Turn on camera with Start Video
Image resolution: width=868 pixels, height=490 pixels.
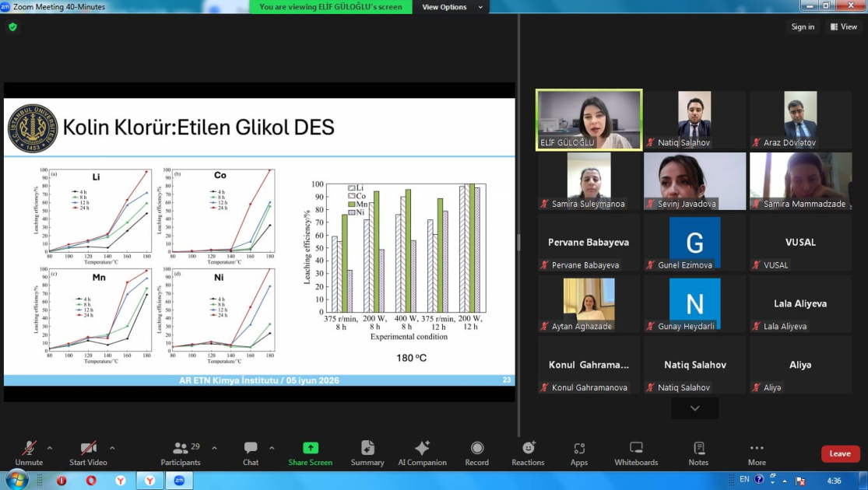click(x=88, y=453)
